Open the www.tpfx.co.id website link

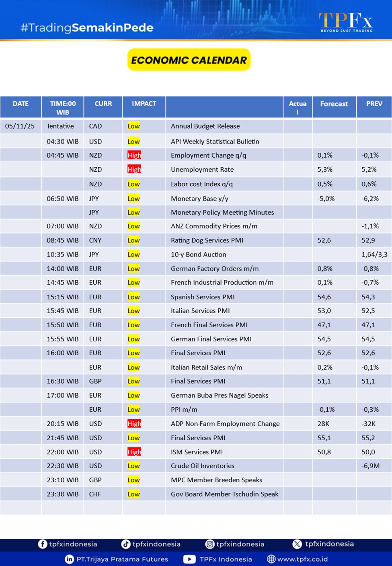pyautogui.click(x=302, y=559)
